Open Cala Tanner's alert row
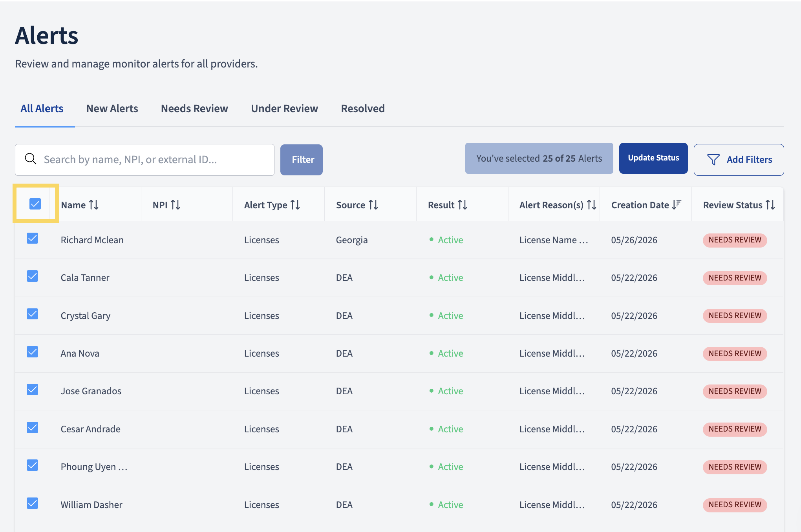Screen dimensions: 801x532 coord(399,278)
